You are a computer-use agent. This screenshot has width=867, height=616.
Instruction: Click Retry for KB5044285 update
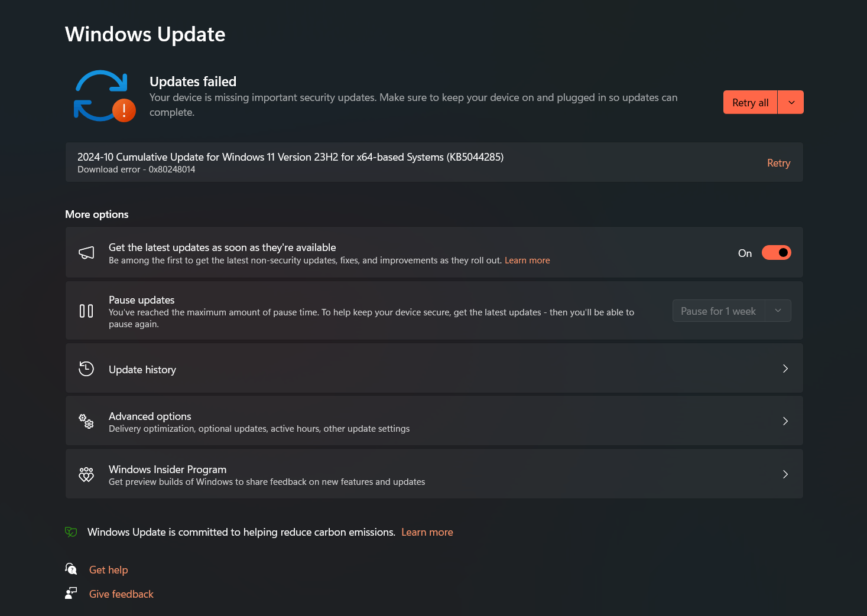tap(778, 163)
